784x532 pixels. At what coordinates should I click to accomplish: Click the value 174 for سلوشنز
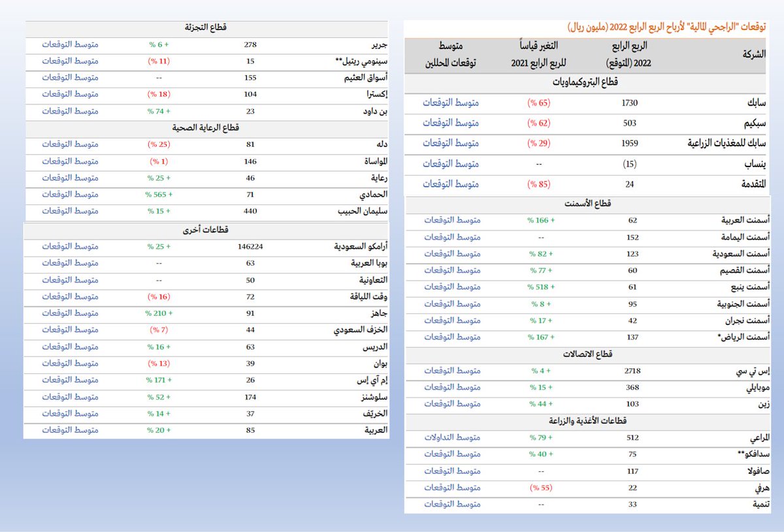[250, 397]
